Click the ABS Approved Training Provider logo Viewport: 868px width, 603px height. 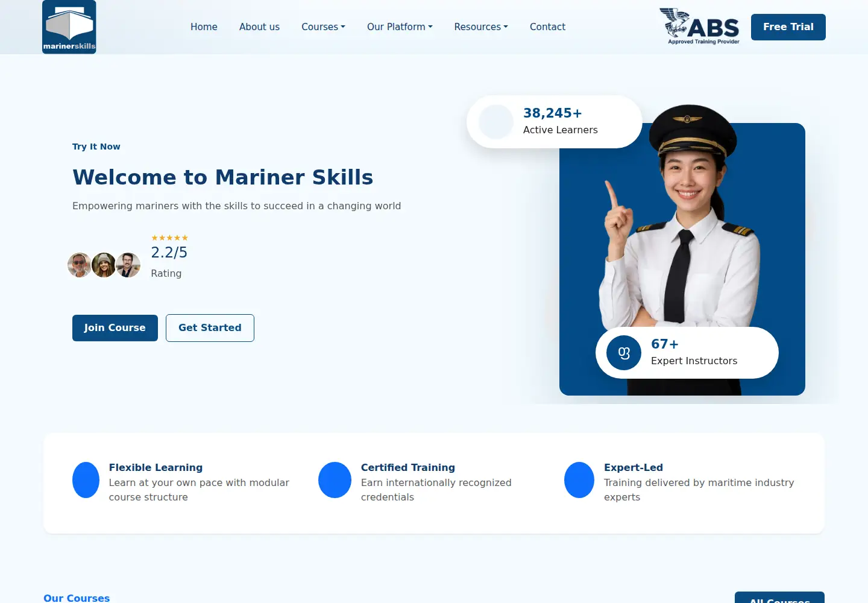pos(700,27)
